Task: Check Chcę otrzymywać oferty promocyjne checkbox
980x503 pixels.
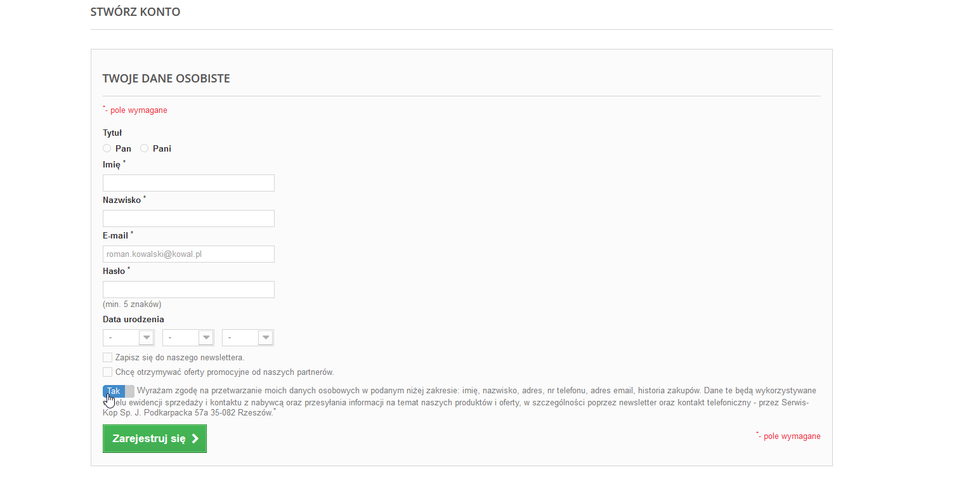Action: tap(107, 372)
